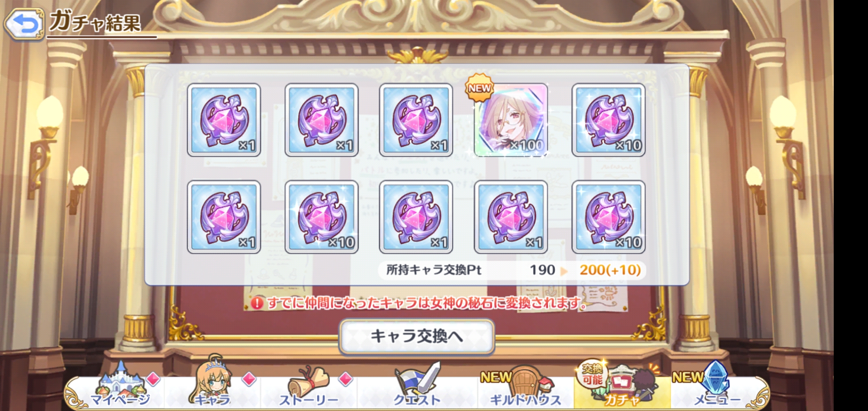868x411 pixels.
Task: Select top-right sparkling stone ×10
Action: [x=608, y=120]
